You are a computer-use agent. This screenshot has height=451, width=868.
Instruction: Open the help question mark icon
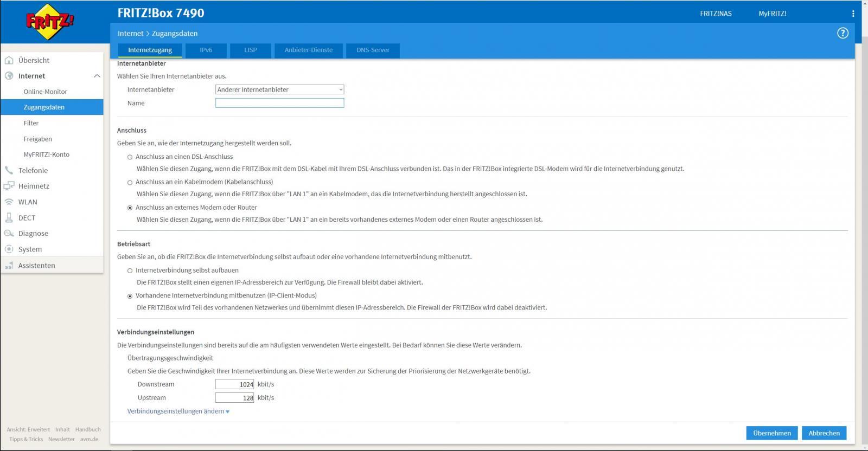click(x=843, y=33)
